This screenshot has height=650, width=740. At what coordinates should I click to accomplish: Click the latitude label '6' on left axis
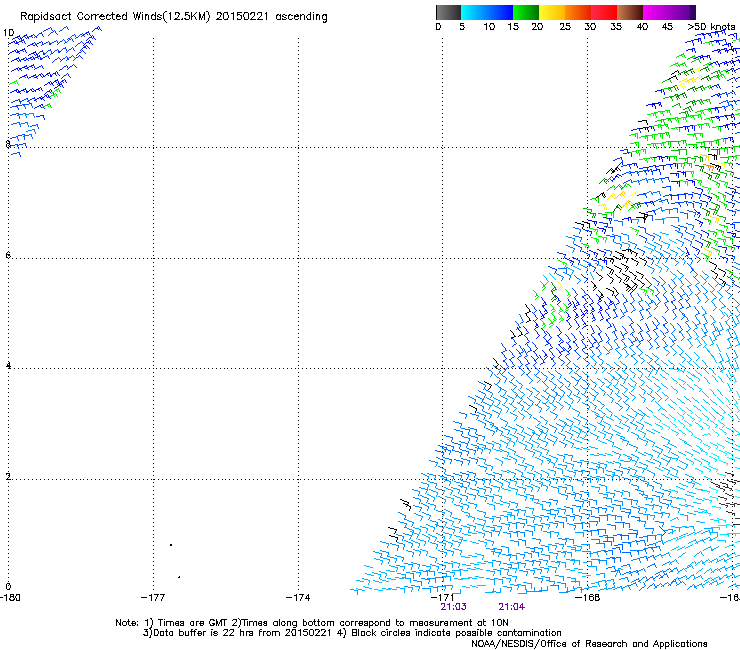point(8,255)
